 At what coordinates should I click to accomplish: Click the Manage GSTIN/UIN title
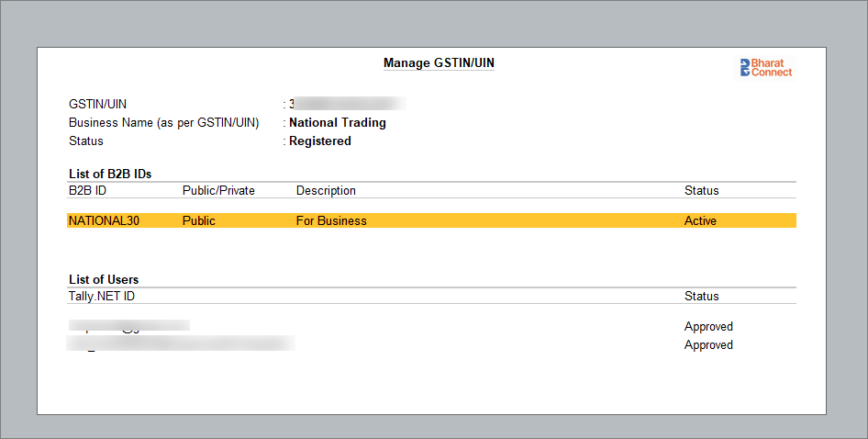click(439, 63)
